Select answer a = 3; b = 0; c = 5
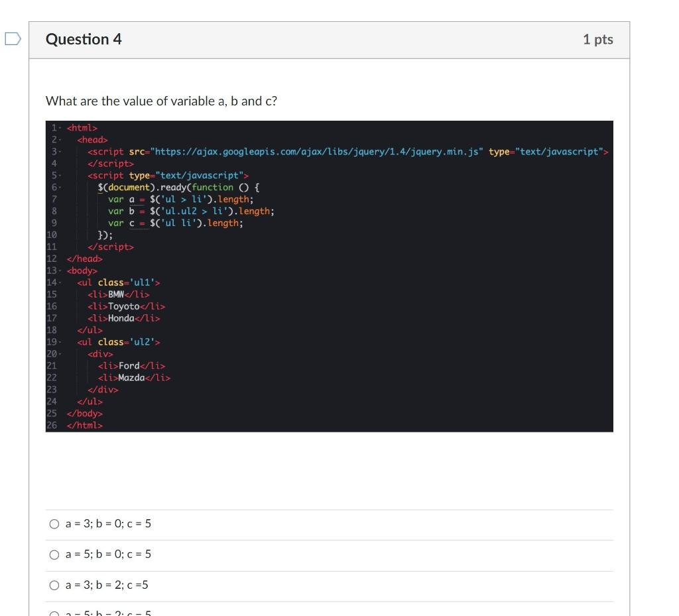This screenshot has width=679, height=616. (54, 524)
